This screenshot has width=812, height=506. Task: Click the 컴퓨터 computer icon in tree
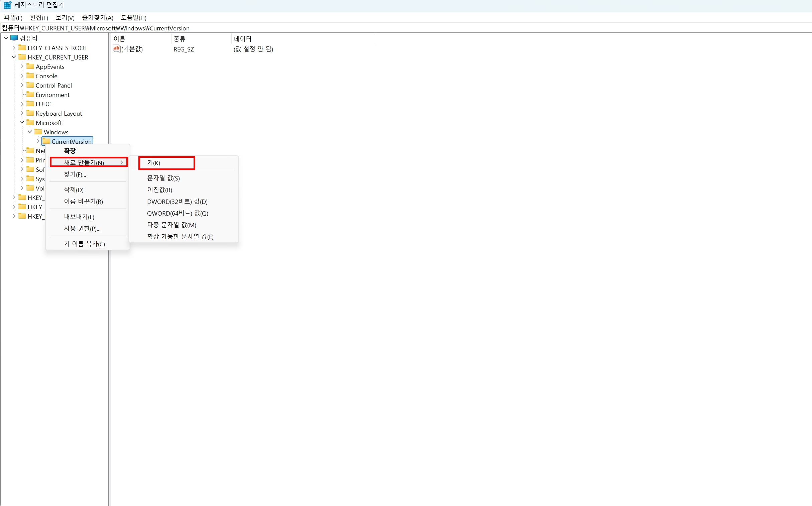pos(14,38)
